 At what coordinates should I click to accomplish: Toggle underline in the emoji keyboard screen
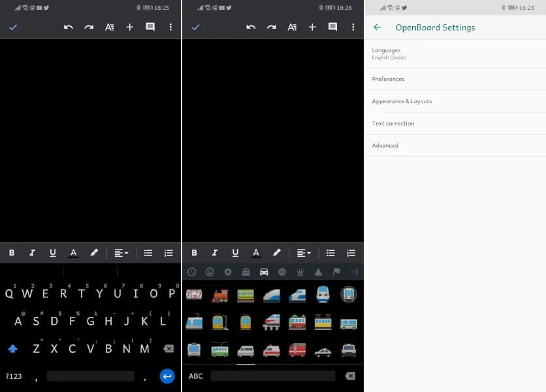tap(235, 253)
